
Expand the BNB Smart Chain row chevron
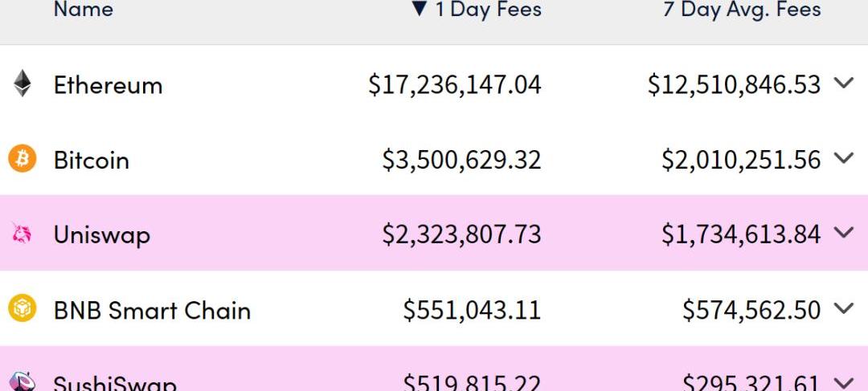[x=843, y=308]
